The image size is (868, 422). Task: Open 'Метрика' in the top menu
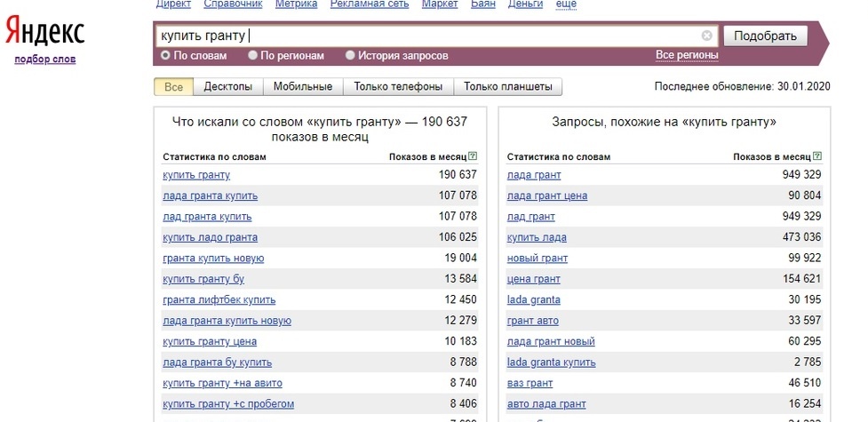coord(296,4)
